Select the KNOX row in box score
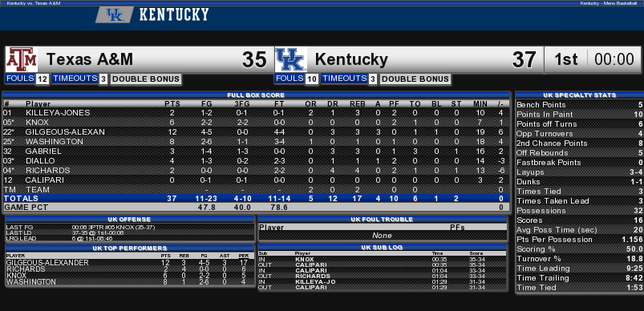644x311 pixels. 256,123
